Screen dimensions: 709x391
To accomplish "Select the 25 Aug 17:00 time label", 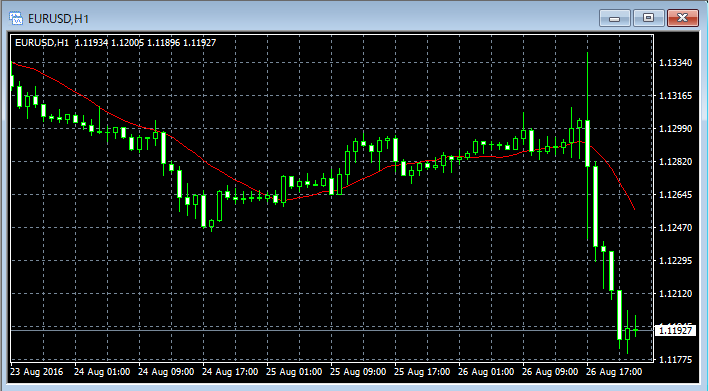I will (x=422, y=372).
